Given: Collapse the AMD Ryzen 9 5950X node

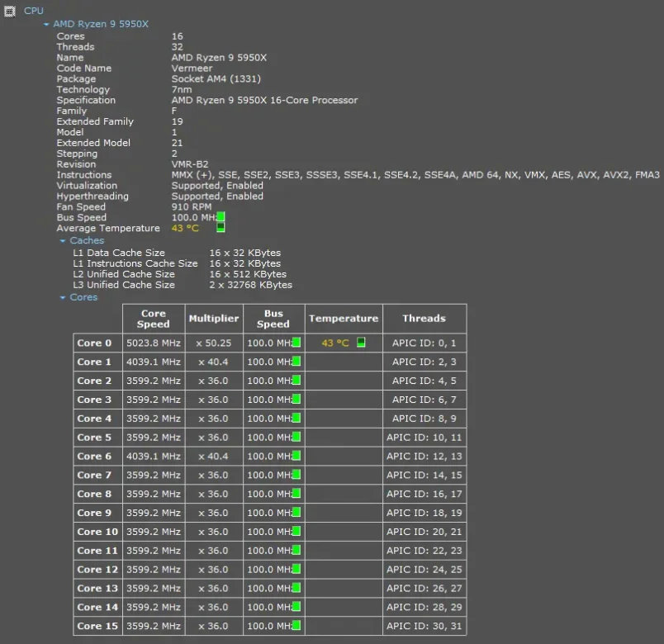Looking at the screenshot, I should click(46, 25).
